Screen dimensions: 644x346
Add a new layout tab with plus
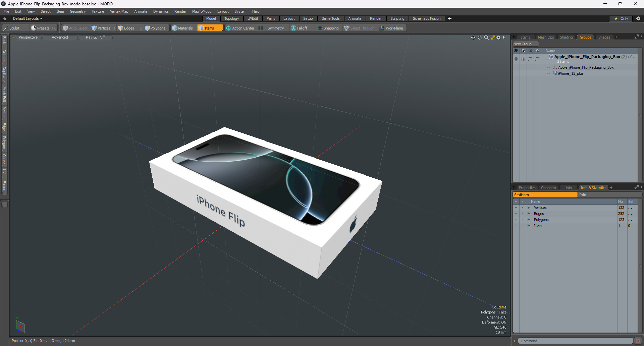pyautogui.click(x=450, y=18)
